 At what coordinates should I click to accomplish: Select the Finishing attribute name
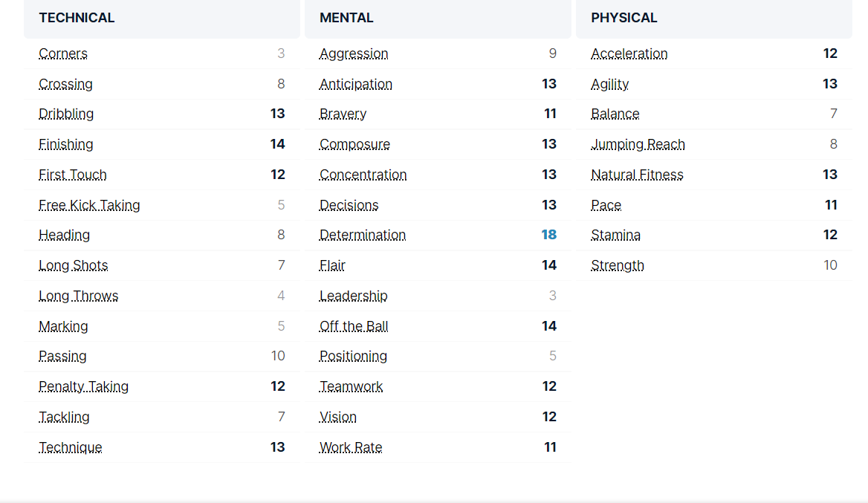[x=66, y=144]
